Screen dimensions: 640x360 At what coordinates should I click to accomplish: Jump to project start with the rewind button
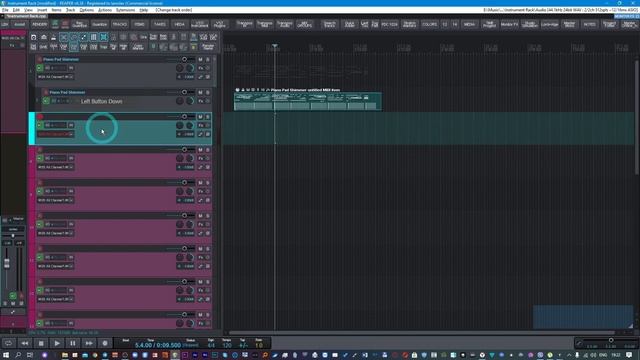click(x=25, y=343)
